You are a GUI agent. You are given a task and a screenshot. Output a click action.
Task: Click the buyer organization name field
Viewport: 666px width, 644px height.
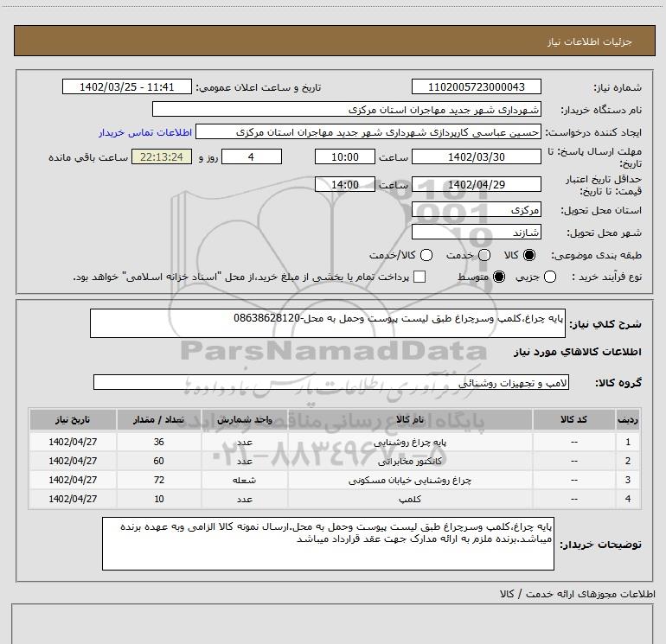347,109
